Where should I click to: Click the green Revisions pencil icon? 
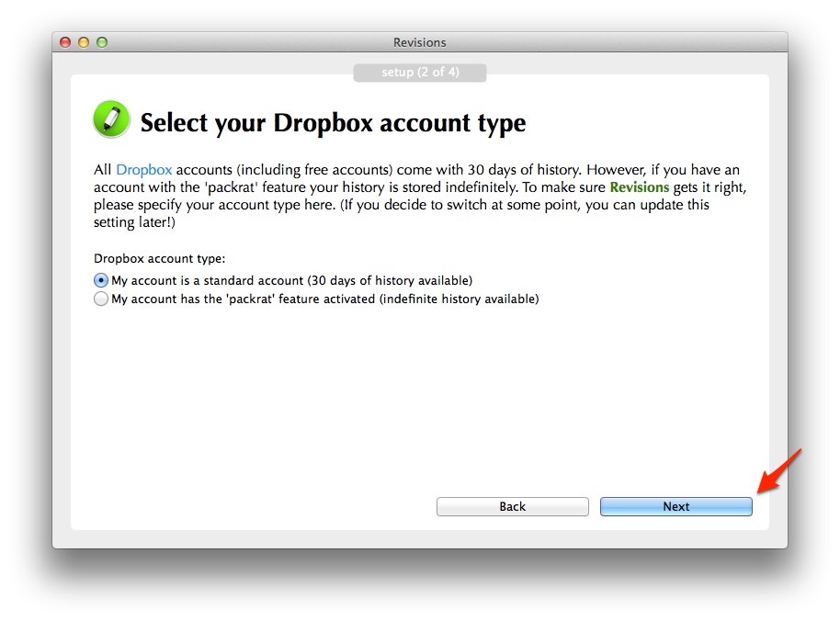coord(111,119)
